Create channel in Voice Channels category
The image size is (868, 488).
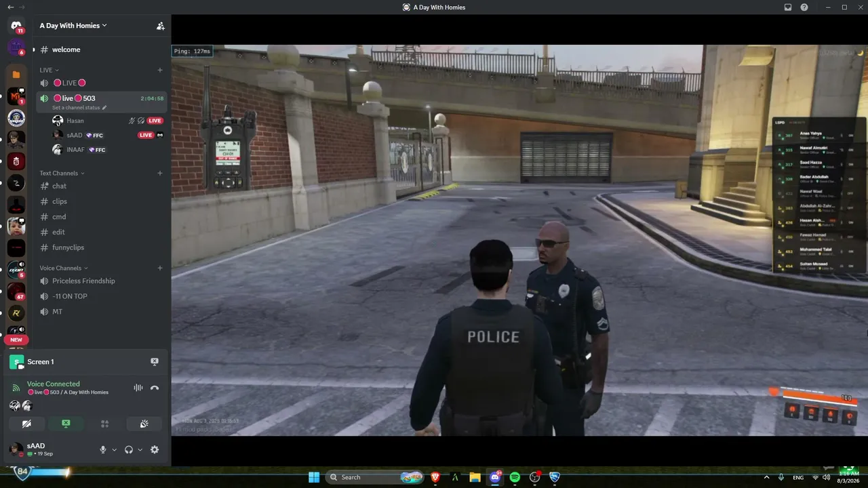pyautogui.click(x=160, y=268)
